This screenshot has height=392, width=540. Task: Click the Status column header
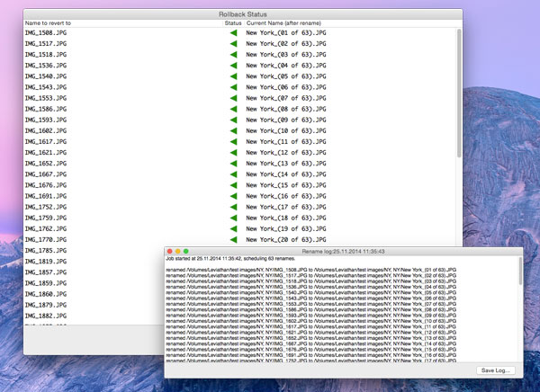pyautogui.click(x=233, y=23)
